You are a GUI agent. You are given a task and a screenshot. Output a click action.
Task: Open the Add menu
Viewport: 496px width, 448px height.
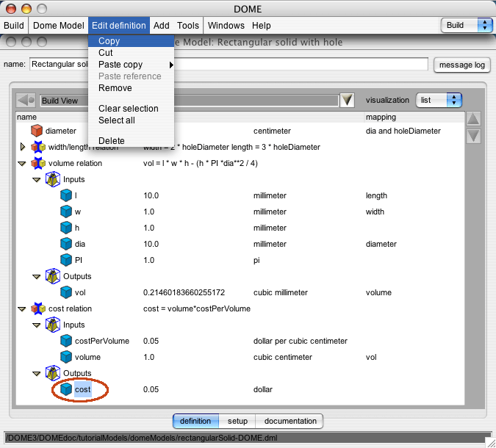click(162, 25)
